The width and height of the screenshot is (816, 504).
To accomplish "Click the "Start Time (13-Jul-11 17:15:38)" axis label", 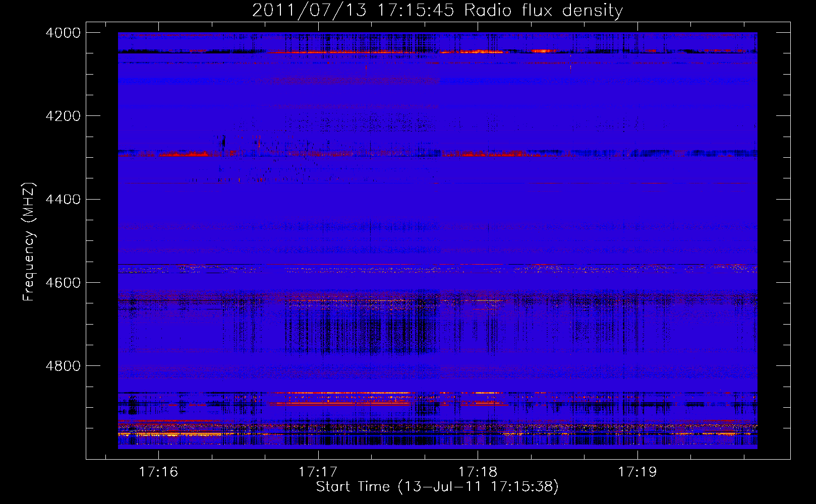I will [x=437, y=487].
